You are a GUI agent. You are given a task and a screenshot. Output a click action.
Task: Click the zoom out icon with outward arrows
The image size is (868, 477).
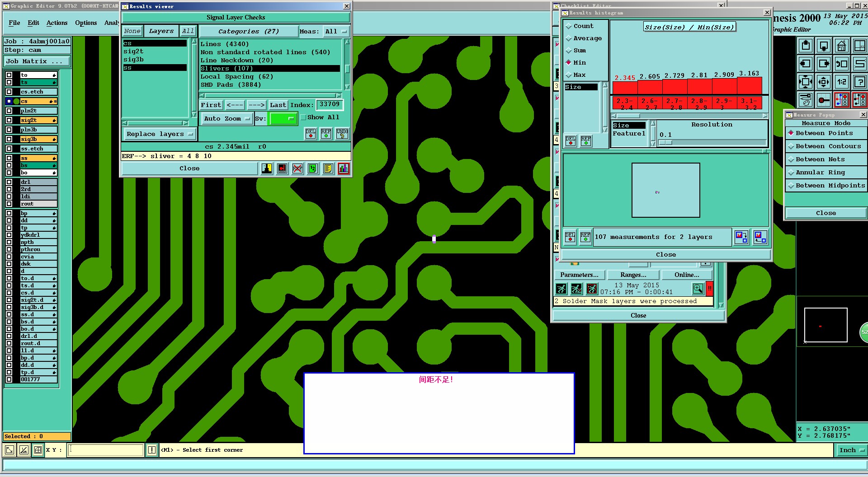click(x=824, y=82)
